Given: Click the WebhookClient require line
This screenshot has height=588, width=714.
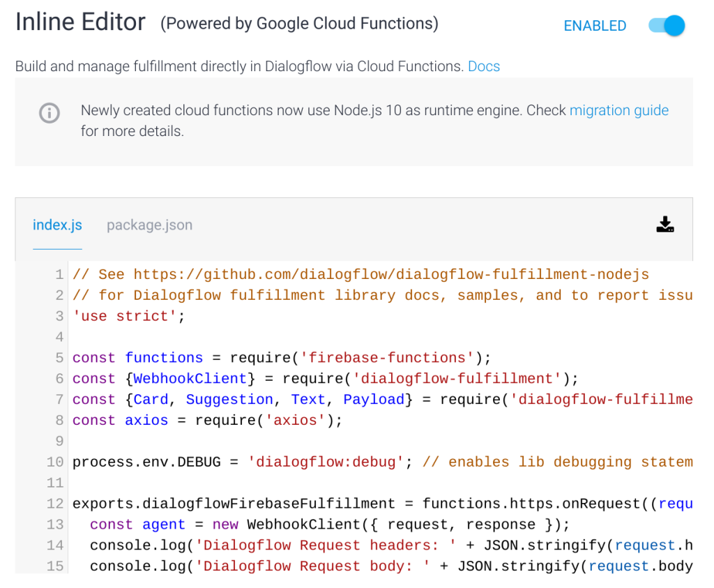Looking at the screenshot, I should [325, 379].
